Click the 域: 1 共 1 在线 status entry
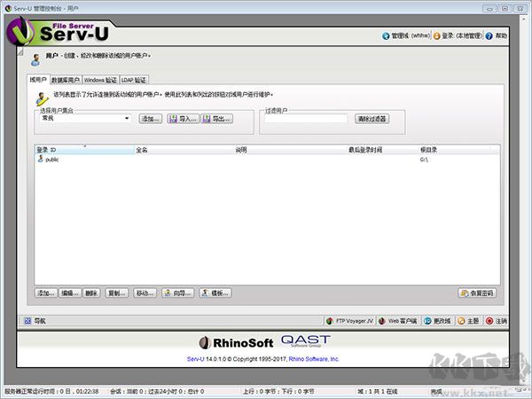This screenshot has width=532, height=399. [378, 392]
